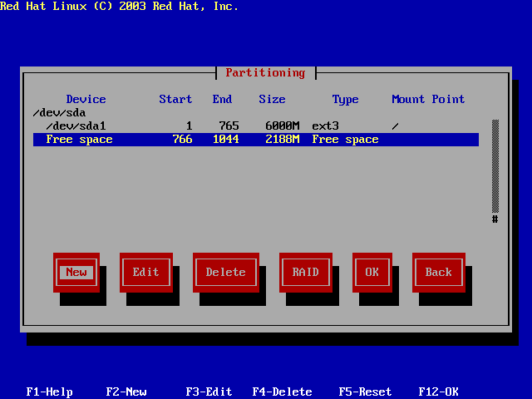
Task: Click the scrollbar # position marker
Action: pos(495,219)
